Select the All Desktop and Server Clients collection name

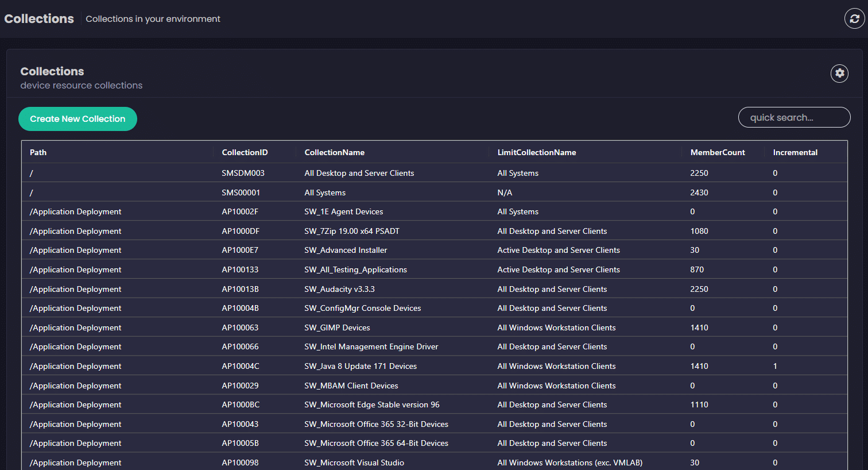359,173
